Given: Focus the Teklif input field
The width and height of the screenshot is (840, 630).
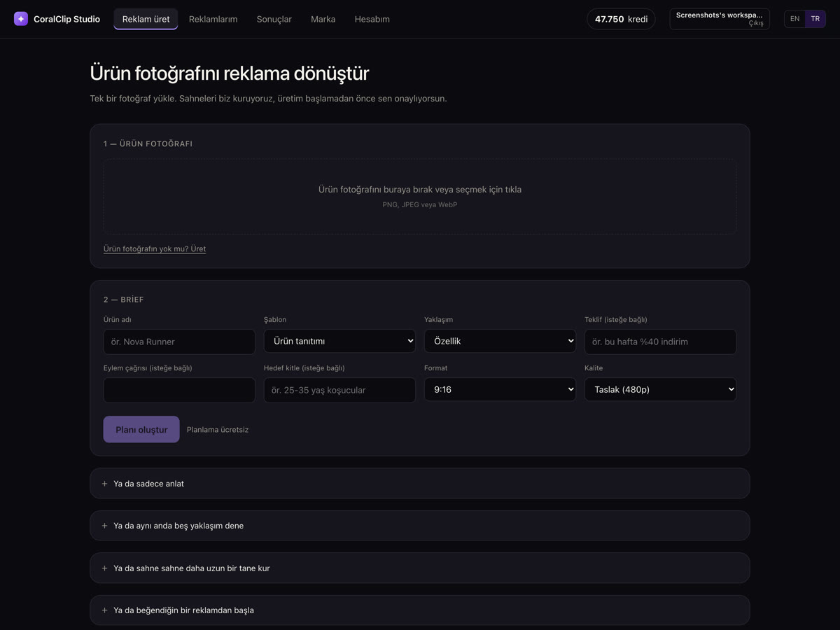Looking at the screenshot, I should click(660, 342).
